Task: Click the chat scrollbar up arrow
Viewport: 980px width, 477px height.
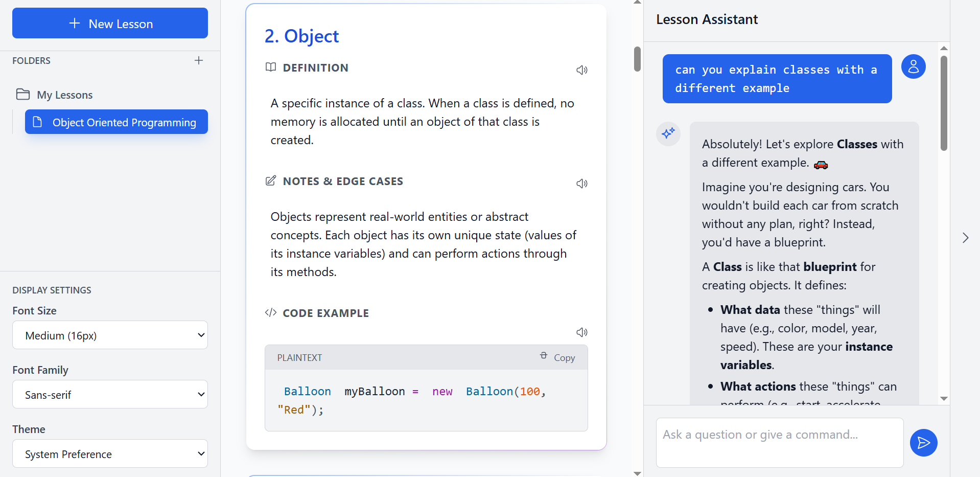Action: [x=944, y=48]
